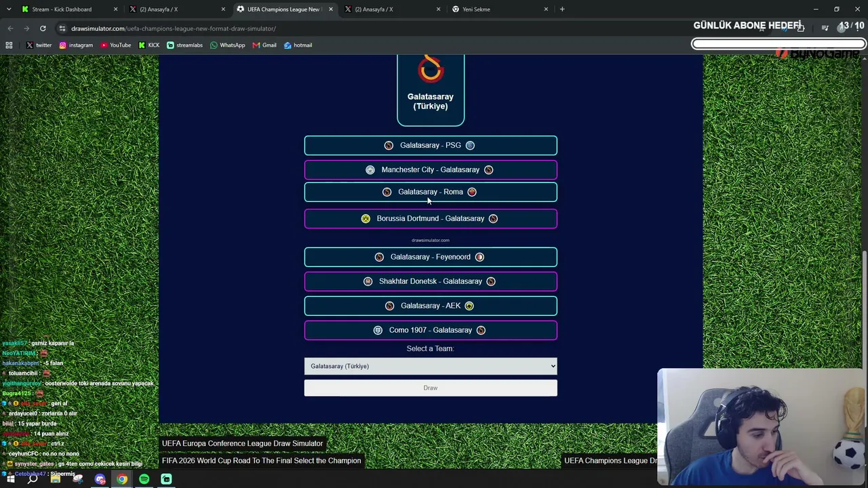Click the Como 1907 crest
Screen dimensions: 868x488
[378, 330]
